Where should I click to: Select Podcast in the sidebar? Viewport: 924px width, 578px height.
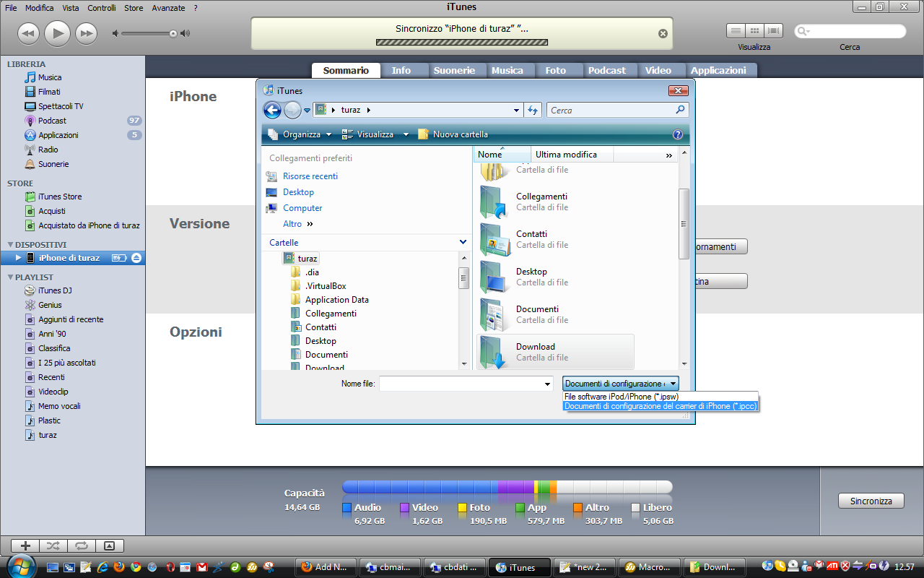click(x=52, y=121)
